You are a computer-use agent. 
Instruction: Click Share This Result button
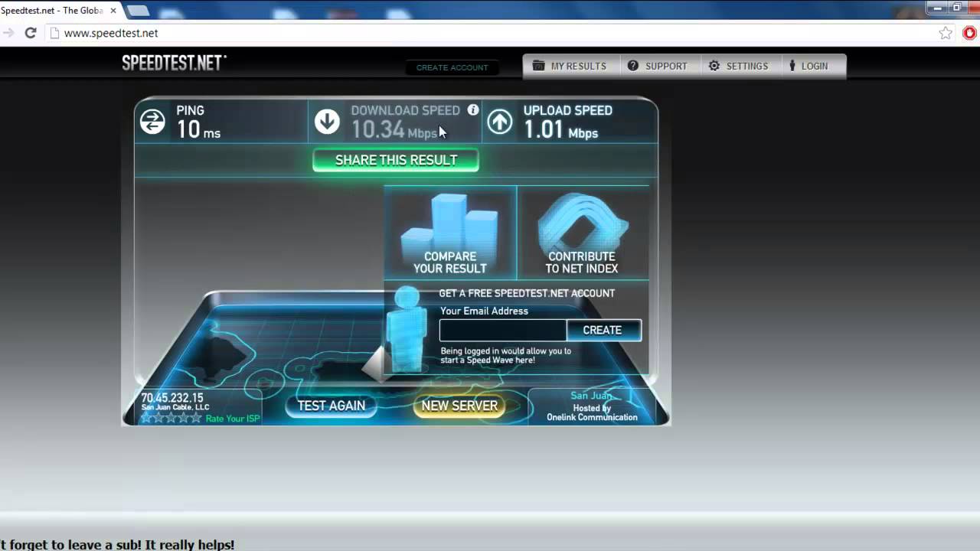pyautogui.click(x=396, y=160)
